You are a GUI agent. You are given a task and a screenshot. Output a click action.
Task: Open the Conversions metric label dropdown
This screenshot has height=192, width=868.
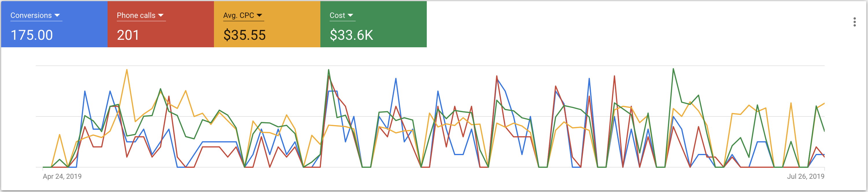[x=31, y=16]
